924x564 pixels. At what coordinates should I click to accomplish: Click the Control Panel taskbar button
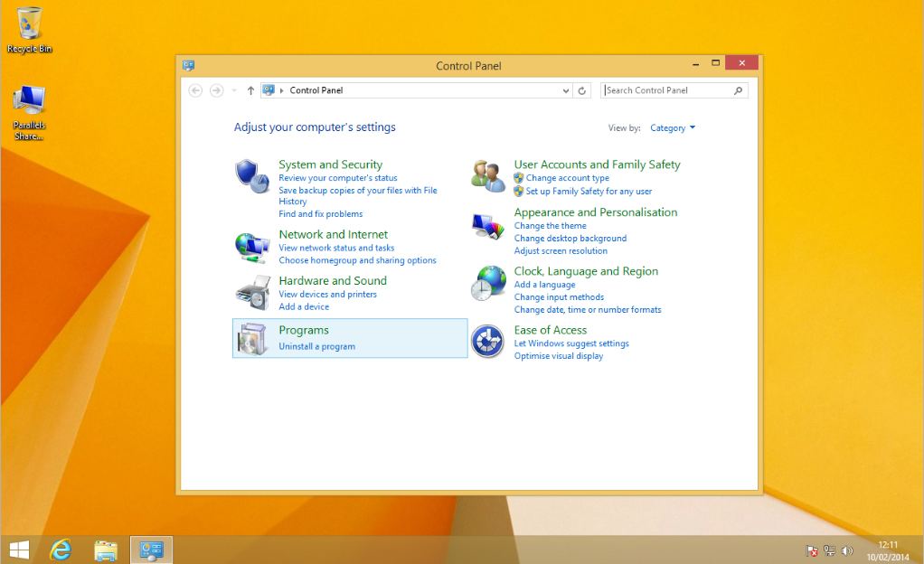[x=152, y=550]
